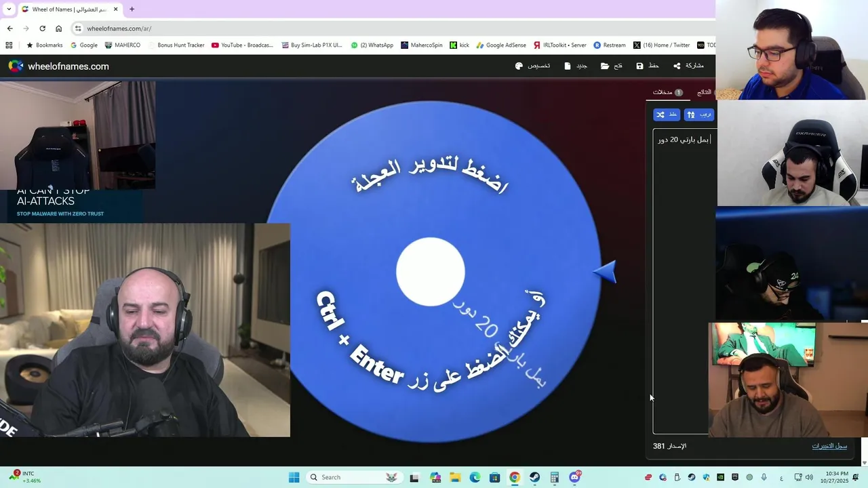Open the MAHERCO bookmark
This screenshot has width=868, height=488.
point(123,45)
